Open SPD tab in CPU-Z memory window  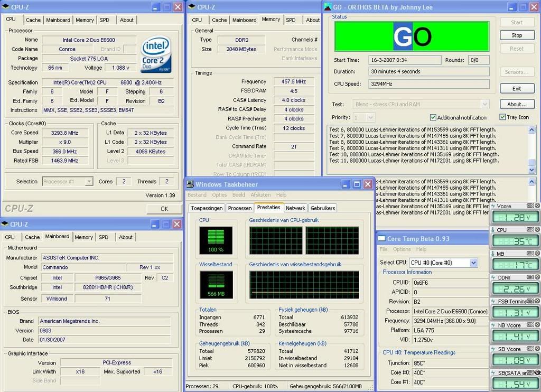291,20
